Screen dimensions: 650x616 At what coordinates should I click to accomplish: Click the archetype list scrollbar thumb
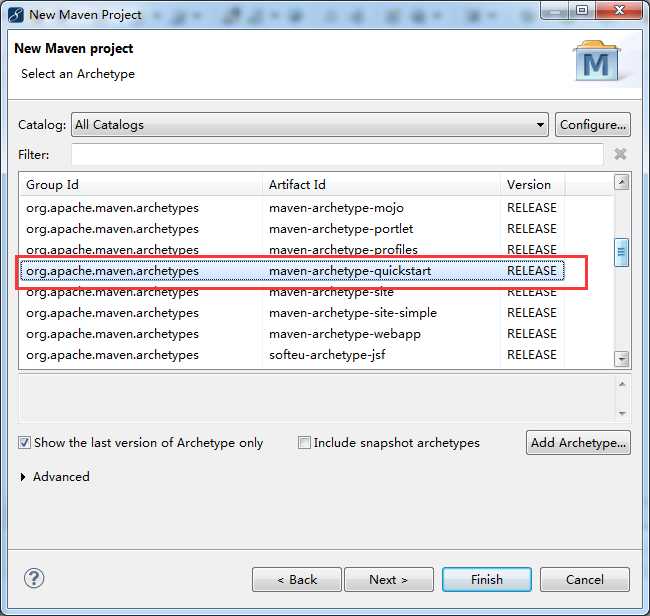tap(621, 252)
